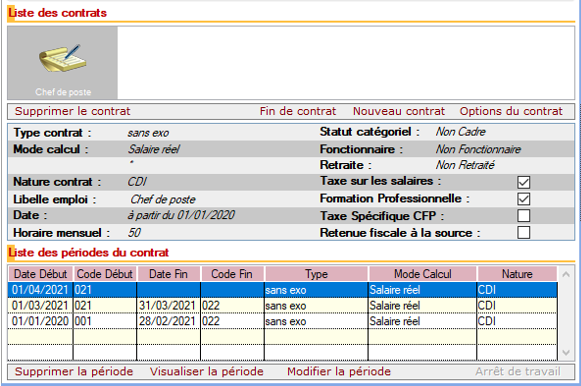Select the period row starting 01/04/2021
The height and width of the screenshot is (386, 581).
pyautogui.click(x=283, y=290)
